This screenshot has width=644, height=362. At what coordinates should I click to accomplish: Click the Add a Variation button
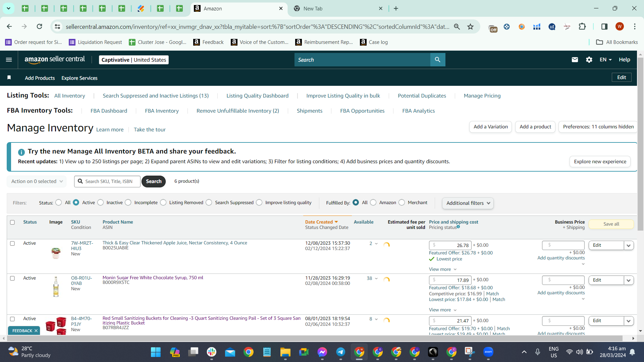[491, 127]
